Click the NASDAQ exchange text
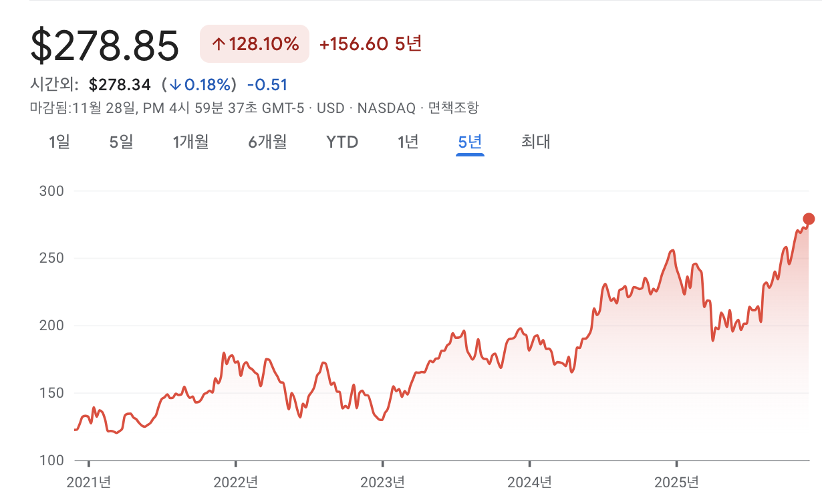The height and width of the screenshot is (504, 822). pyautogui.click(x=386, y=108)
